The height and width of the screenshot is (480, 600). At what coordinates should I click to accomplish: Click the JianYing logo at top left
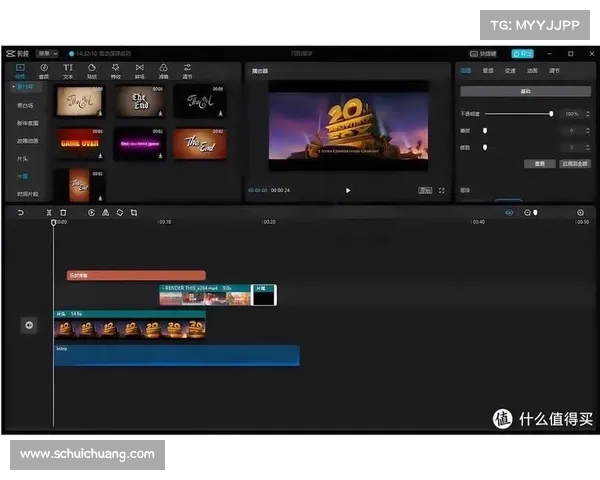pyautogui.click(x=17, y=54)
